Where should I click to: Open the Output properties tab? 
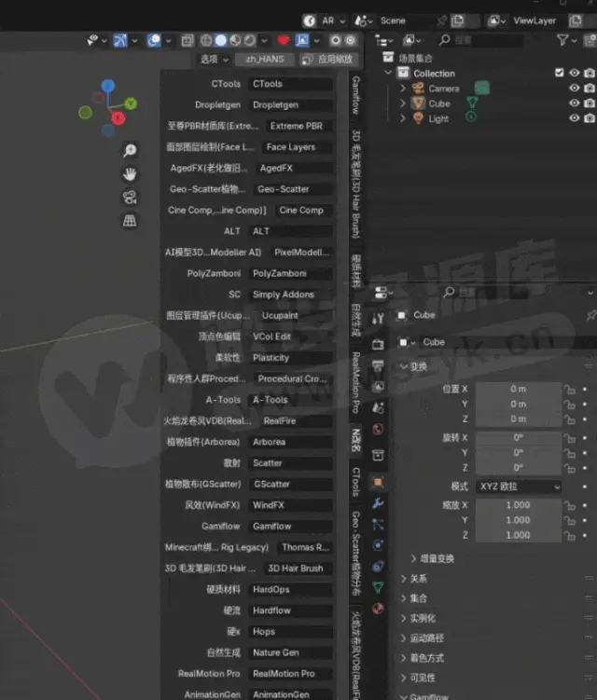click(x=378, y=365)
